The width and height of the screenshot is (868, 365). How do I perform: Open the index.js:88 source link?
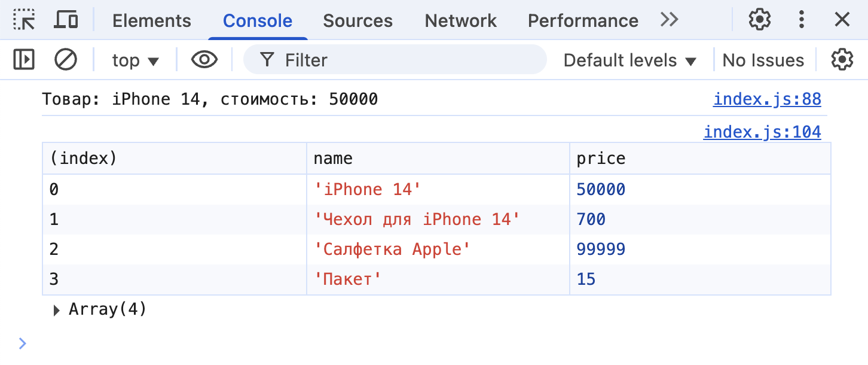point(766,99)
